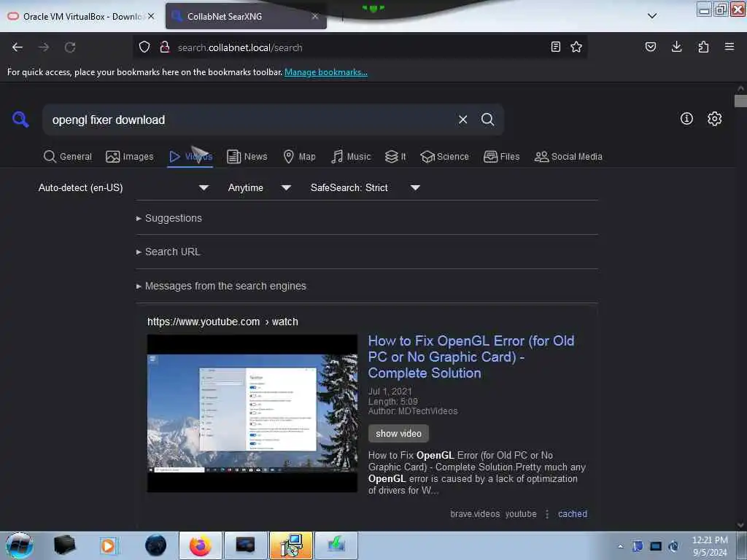Switch to the News category tab
This screenshot has width=747, height=560.
coord(247,157)
